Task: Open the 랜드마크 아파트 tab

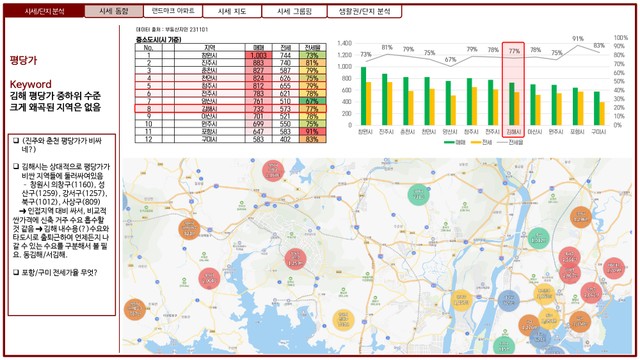Action: (x=173, y=11)
